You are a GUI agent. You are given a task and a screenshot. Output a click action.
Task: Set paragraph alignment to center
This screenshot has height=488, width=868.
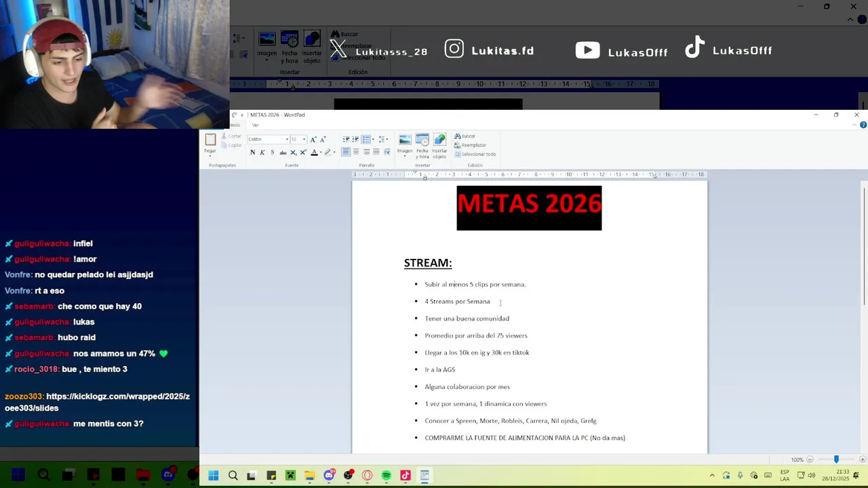click(x=356, y=152)
